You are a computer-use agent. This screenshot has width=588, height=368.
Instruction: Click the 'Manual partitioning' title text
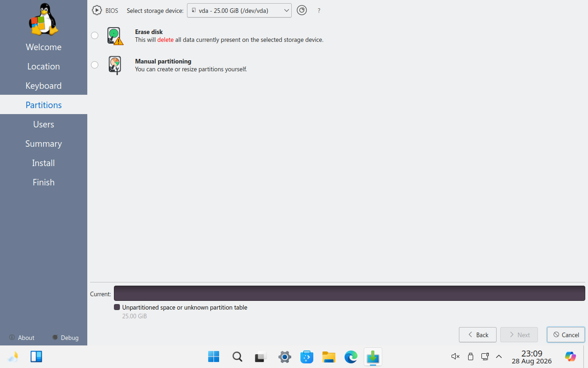163,61
